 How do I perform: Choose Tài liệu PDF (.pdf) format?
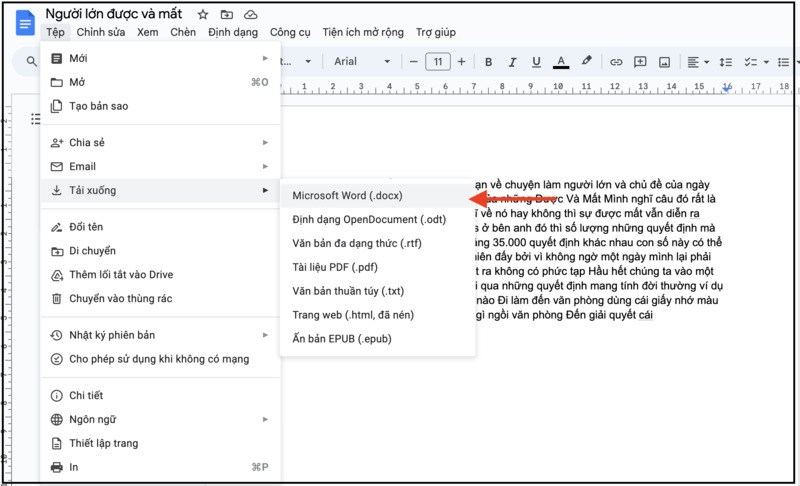335,267
